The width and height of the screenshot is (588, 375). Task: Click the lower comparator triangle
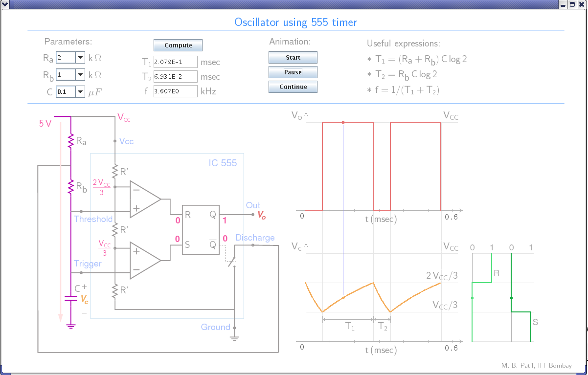[x=145, y=260]
